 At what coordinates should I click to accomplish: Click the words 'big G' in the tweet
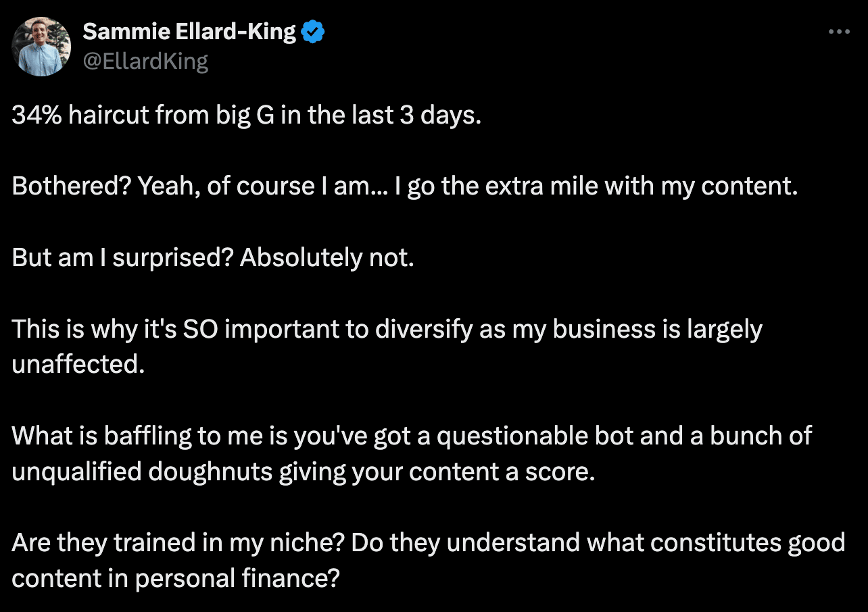coord(245,116)
